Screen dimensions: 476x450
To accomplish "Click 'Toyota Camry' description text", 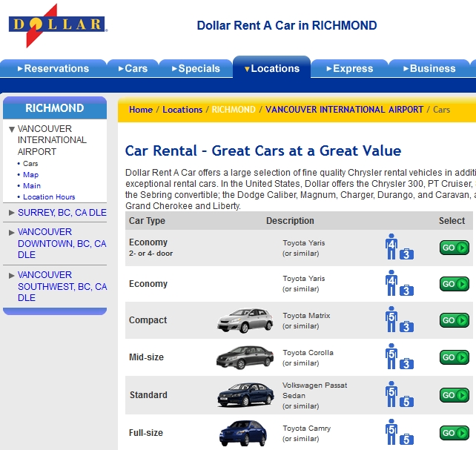I will 307,429.
